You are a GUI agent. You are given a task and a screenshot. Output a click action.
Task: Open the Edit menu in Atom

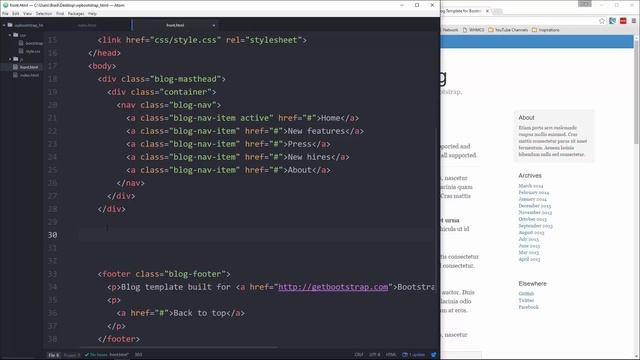coord(16,13)
